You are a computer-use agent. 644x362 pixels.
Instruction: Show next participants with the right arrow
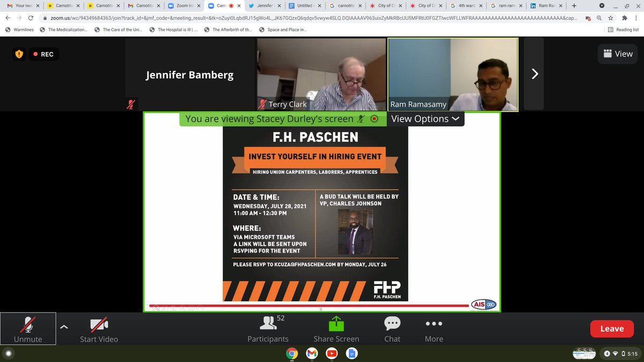[x=534, y=75]
